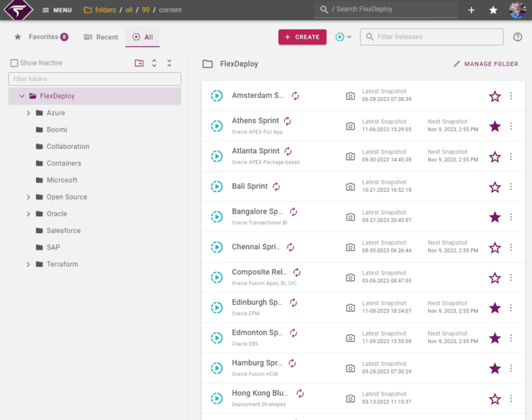
Task: Click the release icon for Amsterdam
Action: point(217,96)
